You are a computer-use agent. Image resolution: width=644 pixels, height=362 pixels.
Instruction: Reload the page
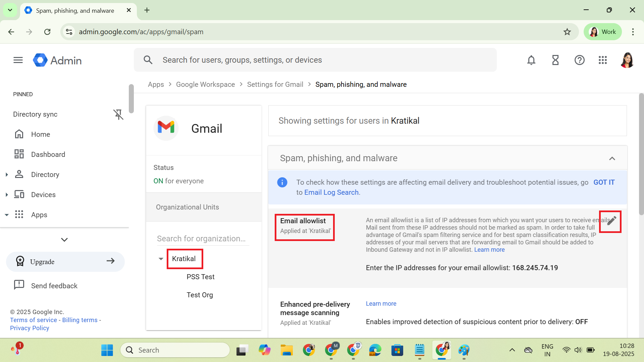click(47, 32)
